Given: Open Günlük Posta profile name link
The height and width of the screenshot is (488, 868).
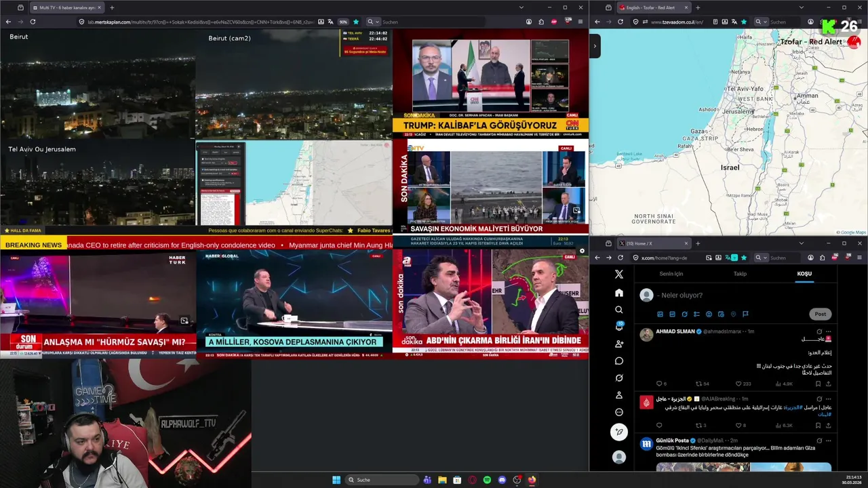Looking at the screenshot, I should [x=672, y=441].
